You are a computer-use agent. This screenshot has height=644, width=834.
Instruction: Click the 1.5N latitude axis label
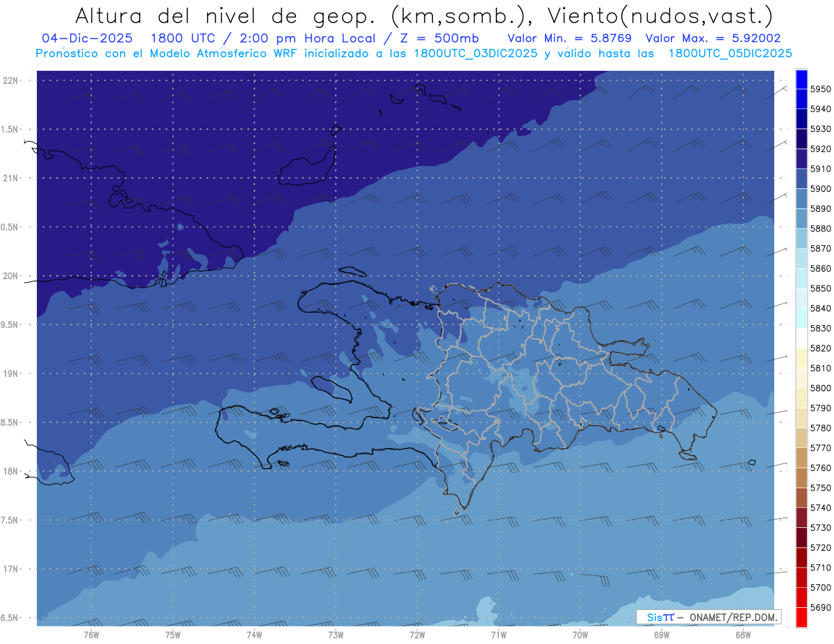[10, 130]
